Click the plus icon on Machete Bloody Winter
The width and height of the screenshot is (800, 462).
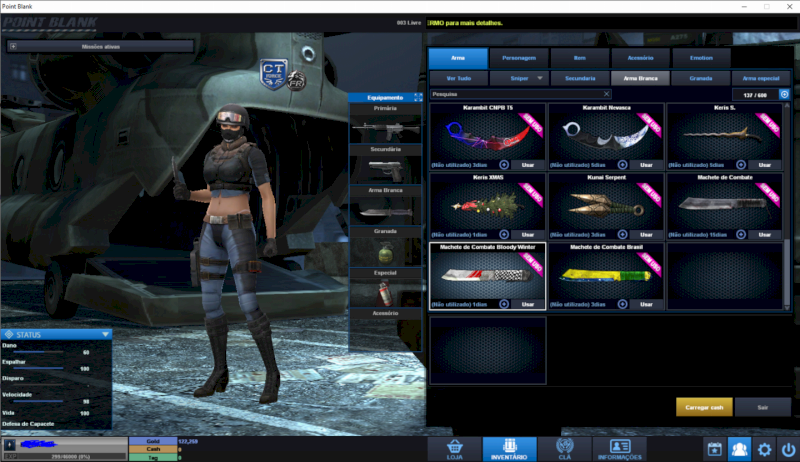(x=504, y=304)
